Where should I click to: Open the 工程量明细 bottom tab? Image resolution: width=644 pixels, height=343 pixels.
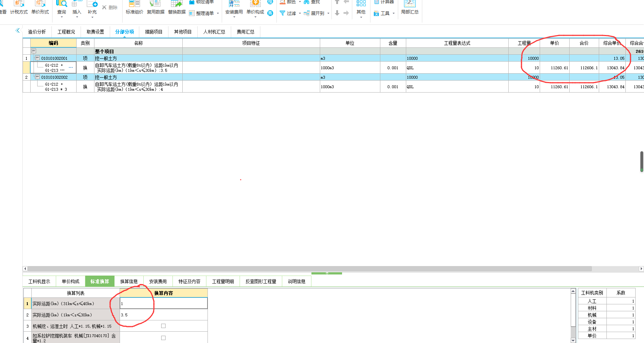coord(223,281)
